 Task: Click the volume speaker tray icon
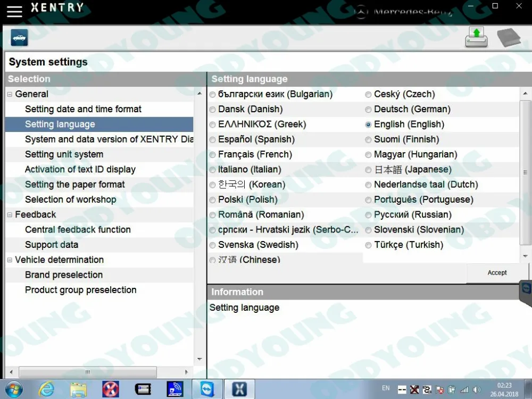[x=477, y=390]
